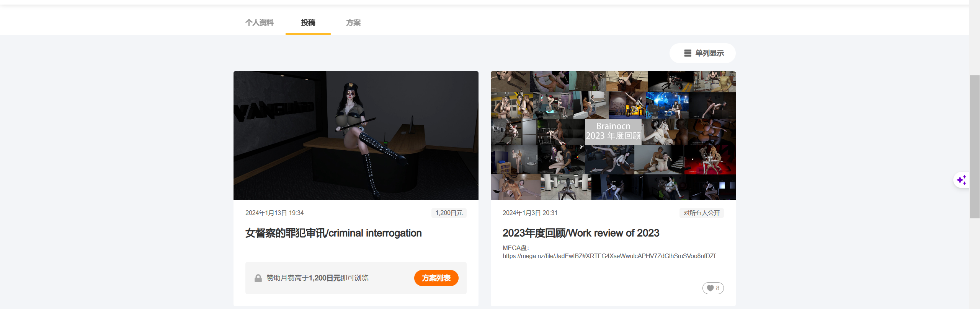The width and height of the screenshot is (980, 309).
Task: Open the 个人资料 profile tab
Action: (259, 23)
